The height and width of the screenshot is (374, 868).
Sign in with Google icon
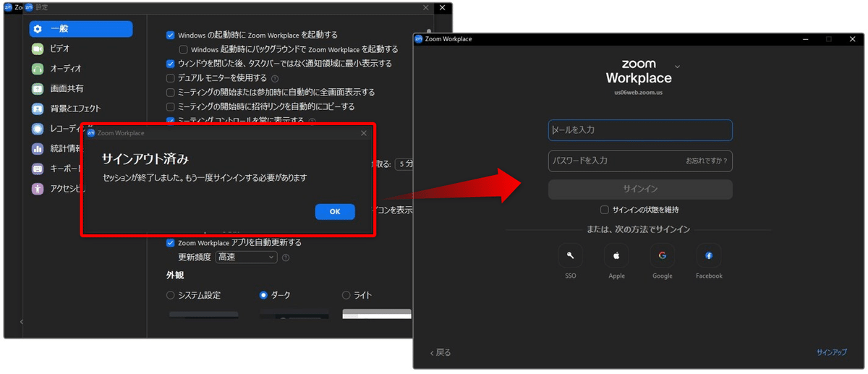coord(662,255)
